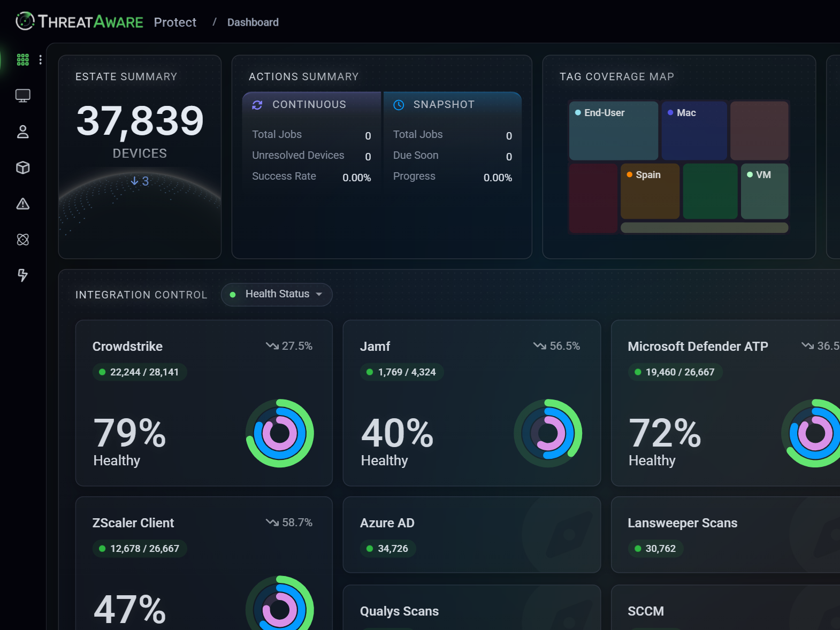Click the Dashboard breadcrumb link

253,22
